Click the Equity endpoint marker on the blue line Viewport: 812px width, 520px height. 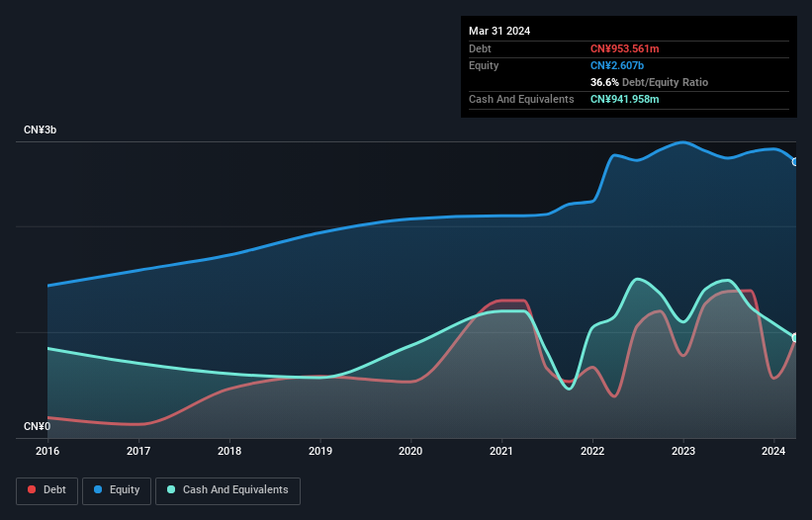click(795, 162)
